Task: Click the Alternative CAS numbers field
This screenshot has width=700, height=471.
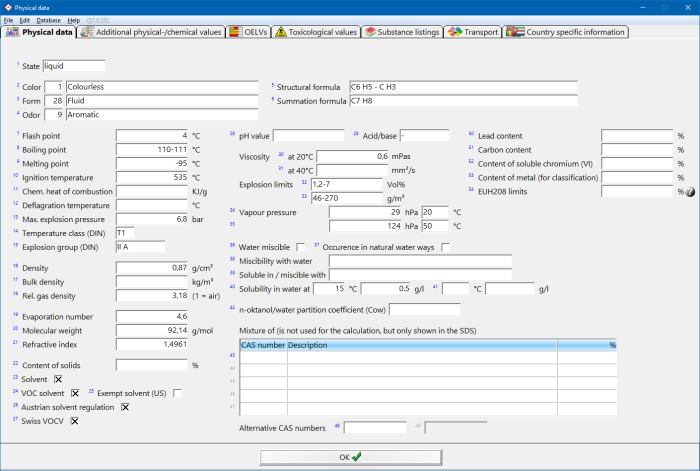Action: point(375,428)
